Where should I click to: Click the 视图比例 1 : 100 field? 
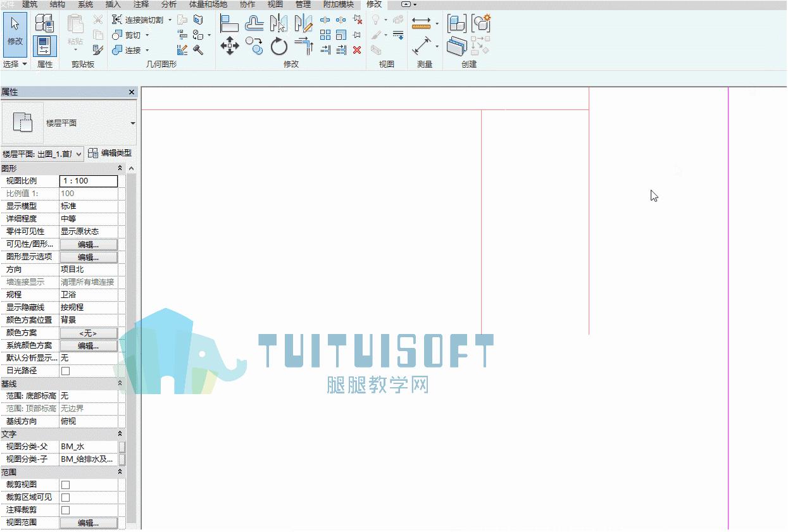click(x=89, y=181)
